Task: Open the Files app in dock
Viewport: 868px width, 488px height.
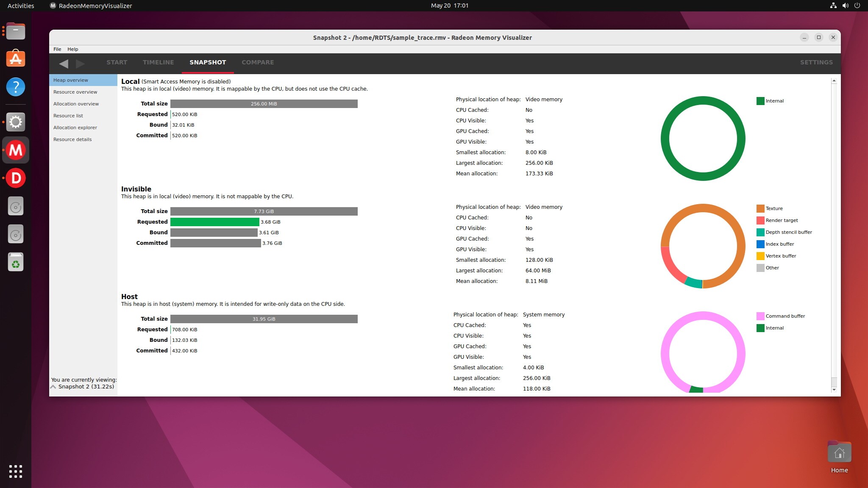Action: click(x=16, y=31)
